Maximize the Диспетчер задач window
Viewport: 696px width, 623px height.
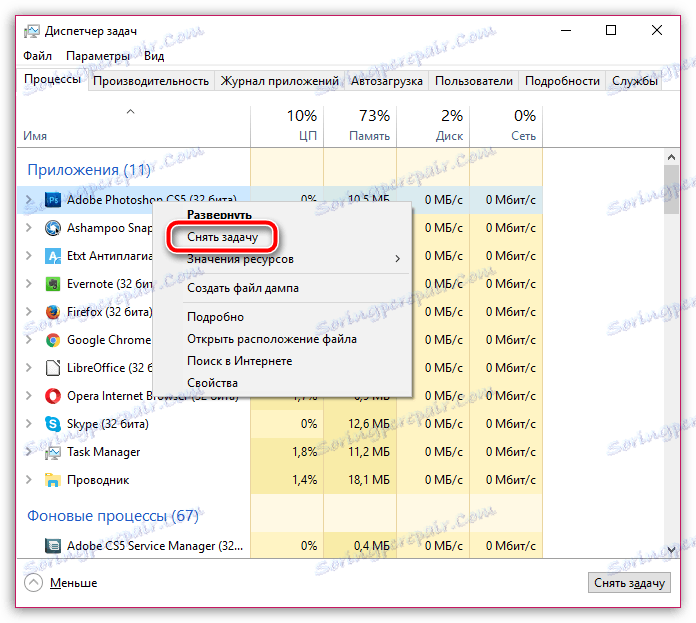coord(611,30)
